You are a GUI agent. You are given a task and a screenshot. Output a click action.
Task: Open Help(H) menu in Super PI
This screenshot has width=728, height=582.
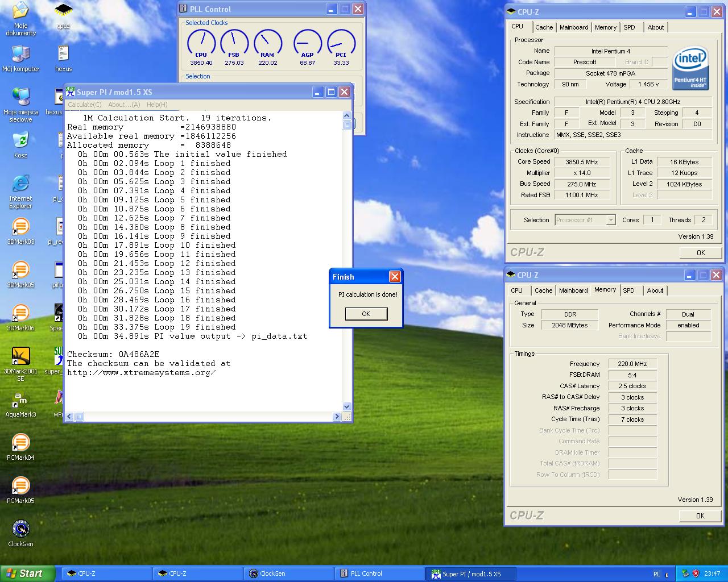[157, 105]
